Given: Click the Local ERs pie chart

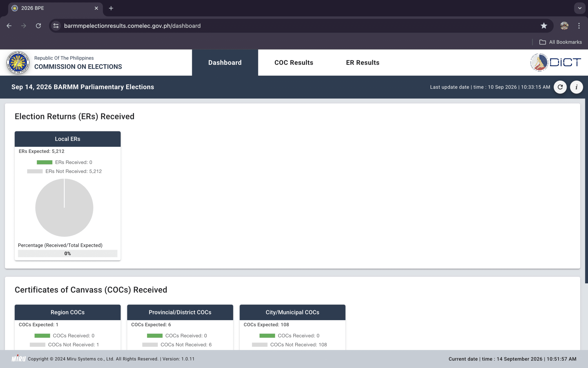Looking at the screenshot, I should pyautogui.click(x=64, y=208).
